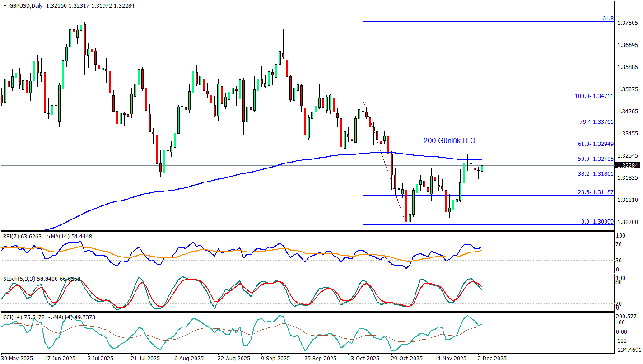Click the current price tag 1.32284

(x=628, y=166)
